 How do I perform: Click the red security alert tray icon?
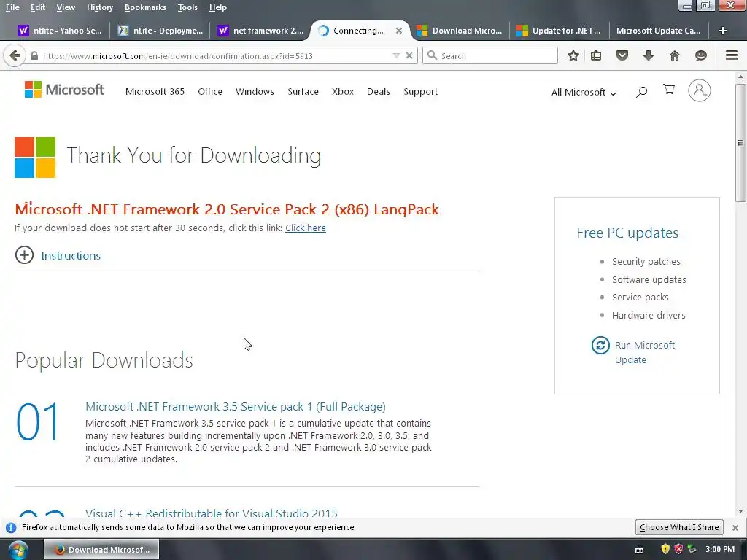pyautogui.click(x=678, y=550)
